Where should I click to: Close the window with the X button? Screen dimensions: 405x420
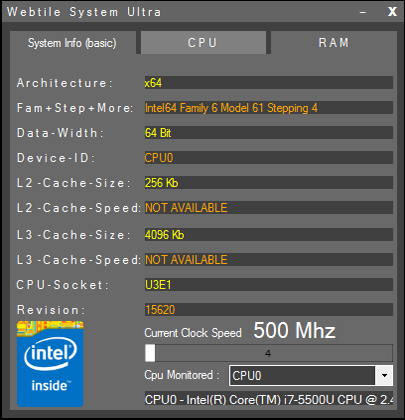point(392,12)
